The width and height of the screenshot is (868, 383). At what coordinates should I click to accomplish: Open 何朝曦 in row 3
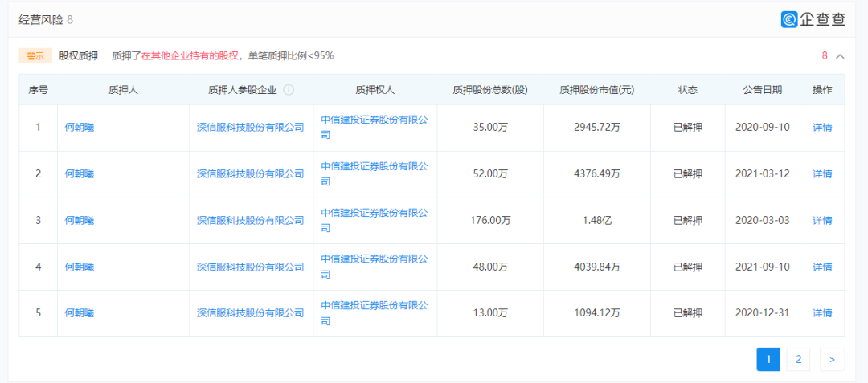click(79, 220)
